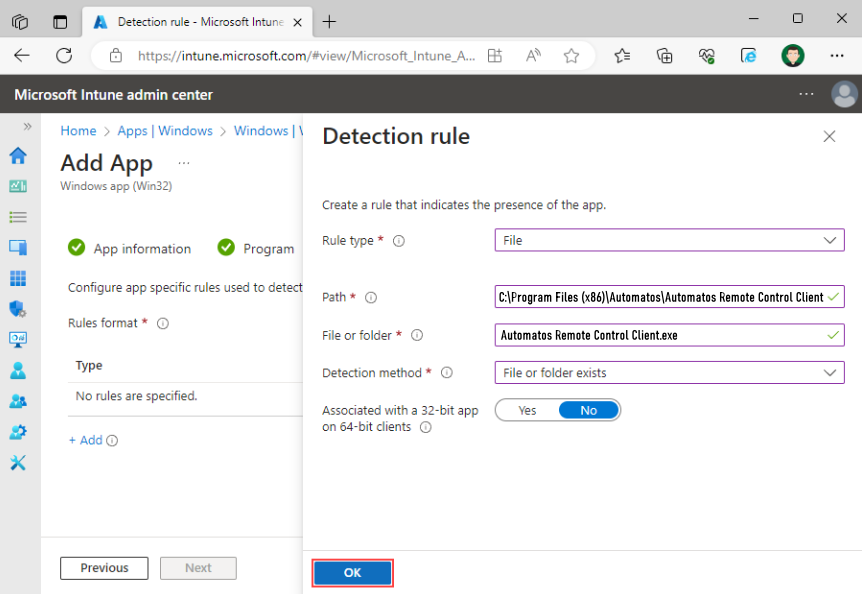Click the Home icon in Intune sidebar
The image size is (862, 594).
(18, 156)
